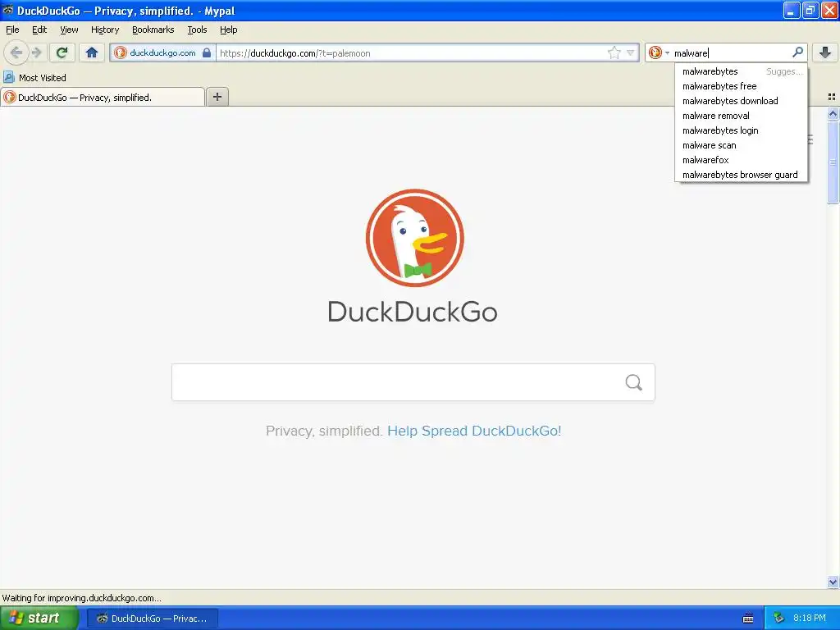Click the vertical scrollbar down arrow

(x=833, y=582)
